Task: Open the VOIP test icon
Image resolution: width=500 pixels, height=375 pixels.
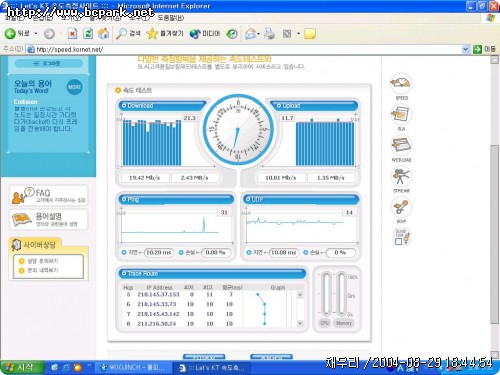Action: [401, 207]
